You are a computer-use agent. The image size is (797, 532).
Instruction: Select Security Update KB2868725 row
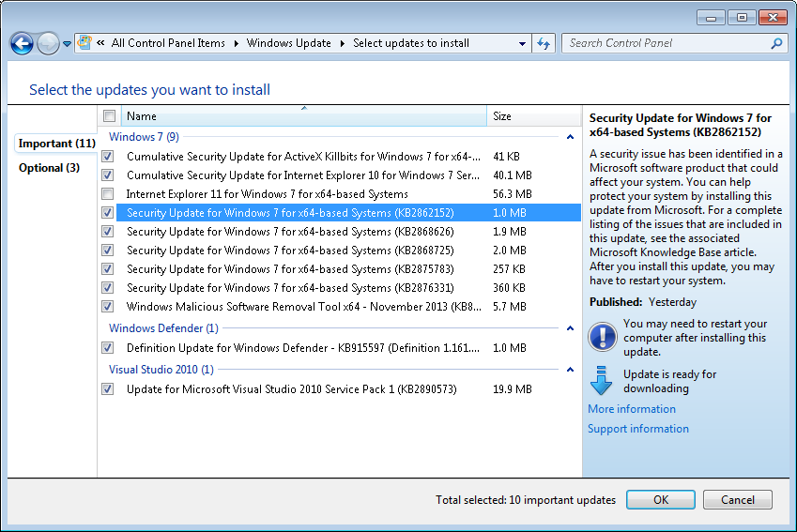tap(348, 250)
